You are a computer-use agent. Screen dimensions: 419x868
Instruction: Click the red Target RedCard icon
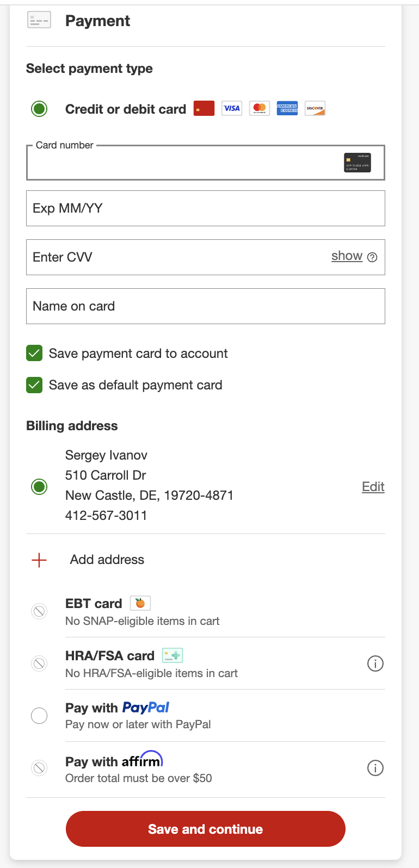click(204, 108)
